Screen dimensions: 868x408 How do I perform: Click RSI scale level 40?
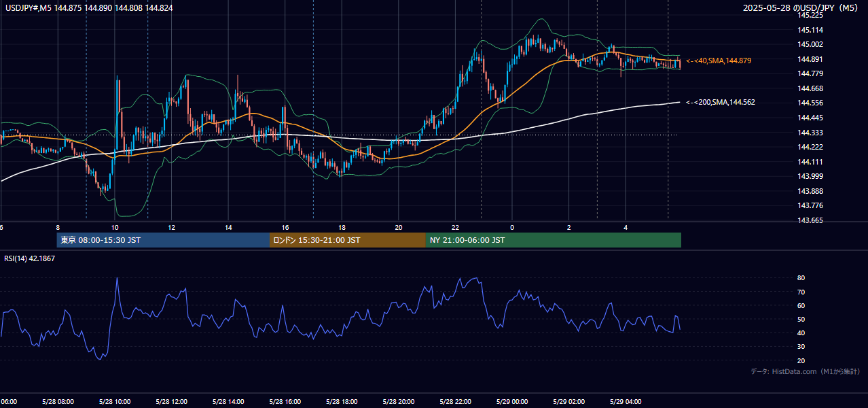click(801, 333)
